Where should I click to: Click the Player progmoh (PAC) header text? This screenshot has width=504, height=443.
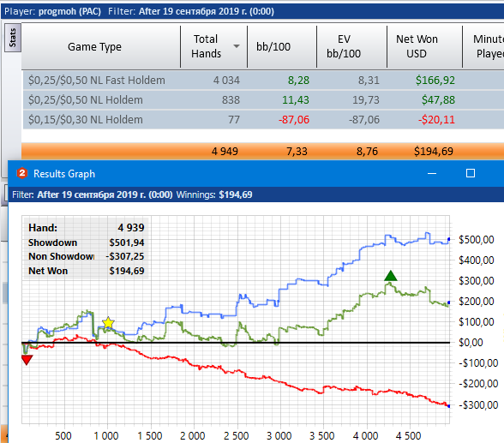click(52, 11)
